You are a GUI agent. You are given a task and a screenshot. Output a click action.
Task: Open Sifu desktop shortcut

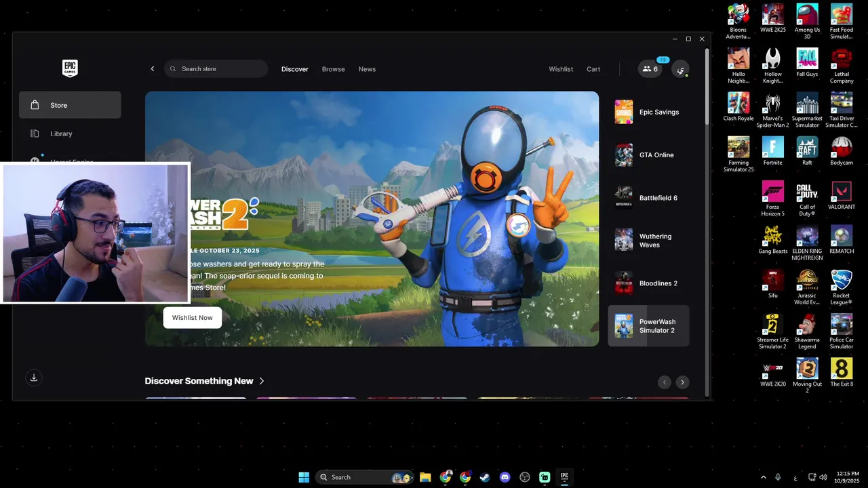773,284
